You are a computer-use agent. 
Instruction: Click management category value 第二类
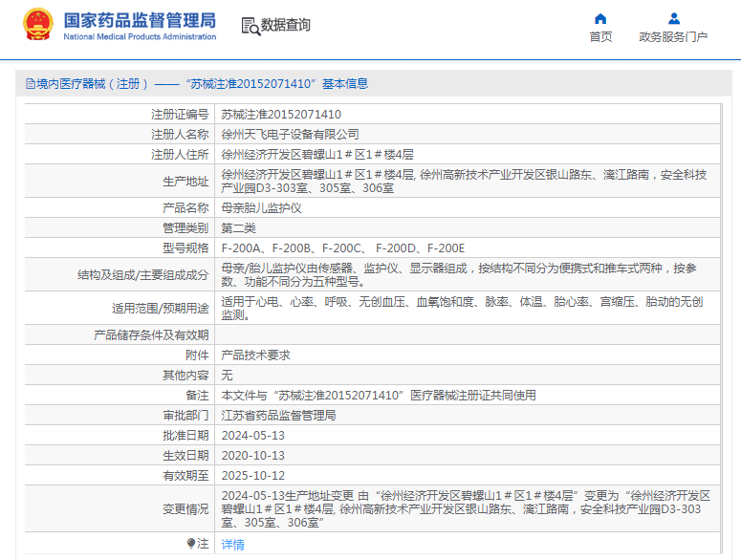click(239, 228)
